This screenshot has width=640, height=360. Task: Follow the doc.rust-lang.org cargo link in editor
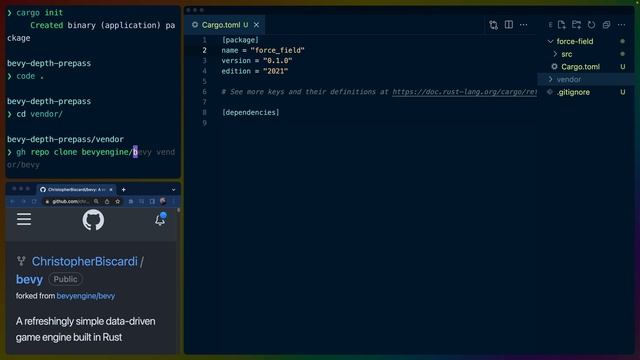[x=464, y=92]
